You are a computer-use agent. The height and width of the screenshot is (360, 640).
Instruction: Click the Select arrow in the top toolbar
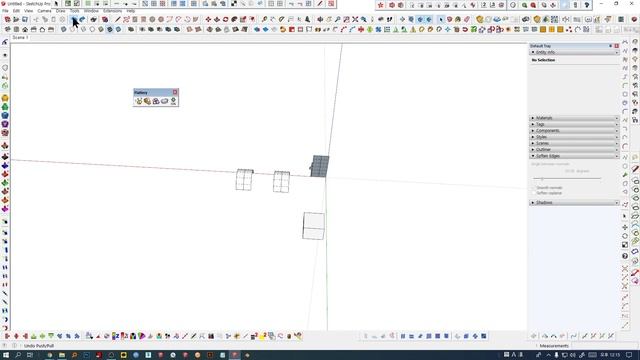(441, 19)
